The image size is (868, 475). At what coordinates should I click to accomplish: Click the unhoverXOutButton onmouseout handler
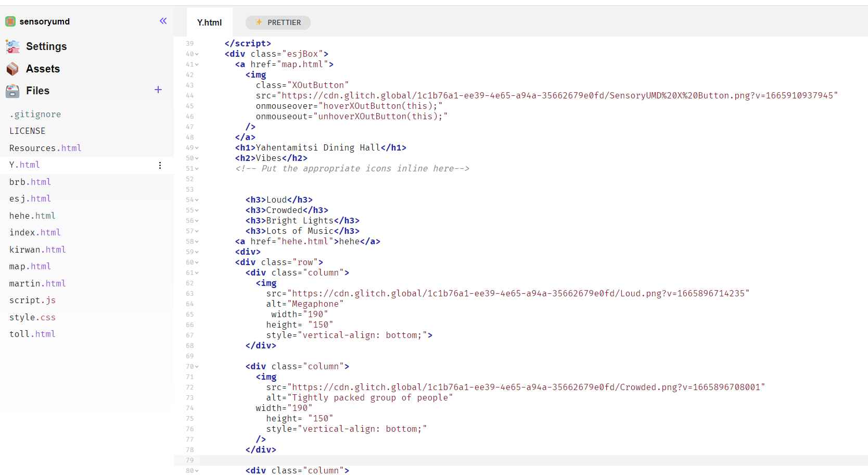[352, 116]
